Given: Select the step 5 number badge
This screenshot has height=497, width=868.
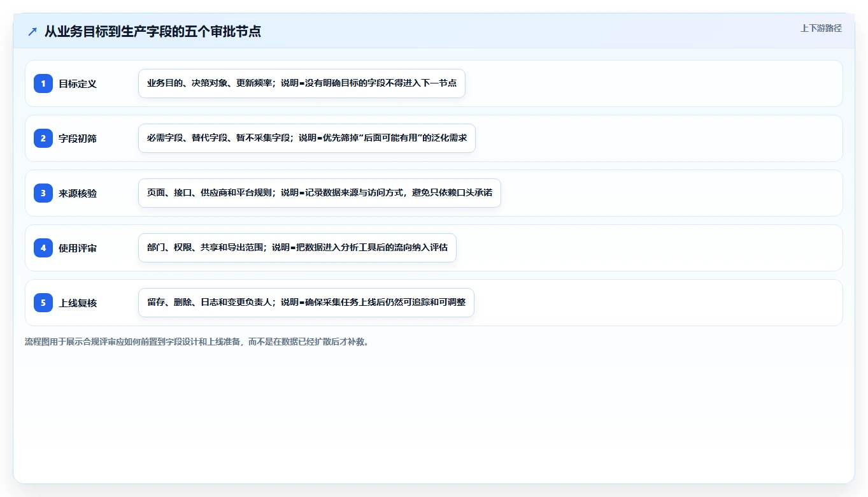Looking at the screenshot, I should click(43, 303).
